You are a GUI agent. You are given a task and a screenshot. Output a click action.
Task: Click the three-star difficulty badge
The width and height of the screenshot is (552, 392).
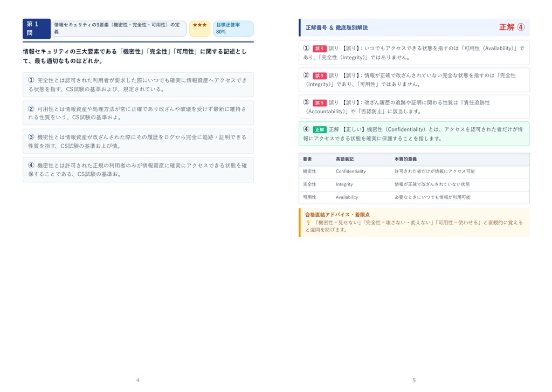coord(199,29)
